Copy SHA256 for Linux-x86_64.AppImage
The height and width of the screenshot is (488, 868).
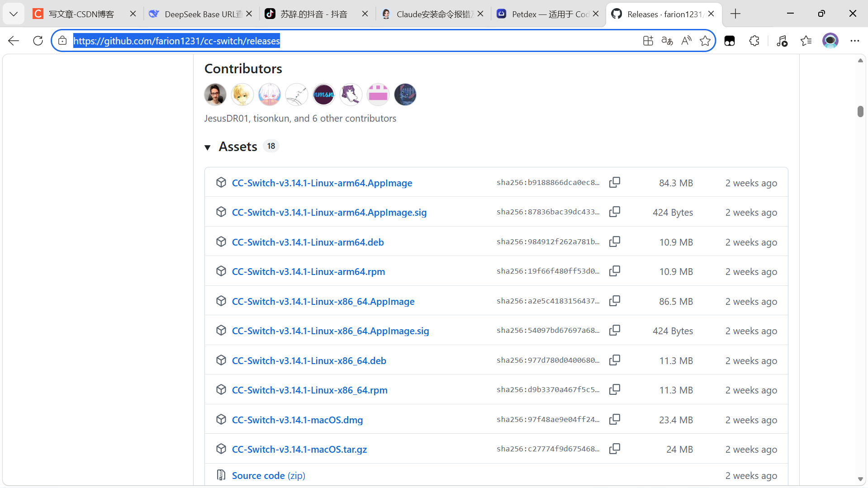click(614, 301)
